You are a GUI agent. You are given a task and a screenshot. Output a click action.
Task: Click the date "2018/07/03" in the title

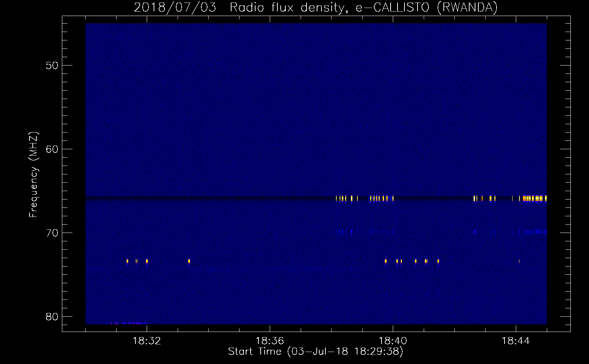click(x=175, y=8)
